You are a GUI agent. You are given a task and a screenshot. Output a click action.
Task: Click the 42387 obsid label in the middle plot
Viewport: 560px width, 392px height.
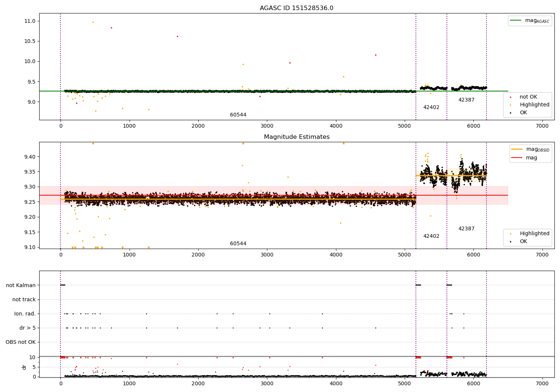tap(466, 229)
